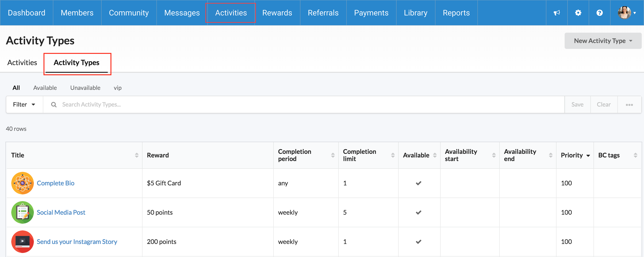Open the user profile avatar menu

point(626,13)
